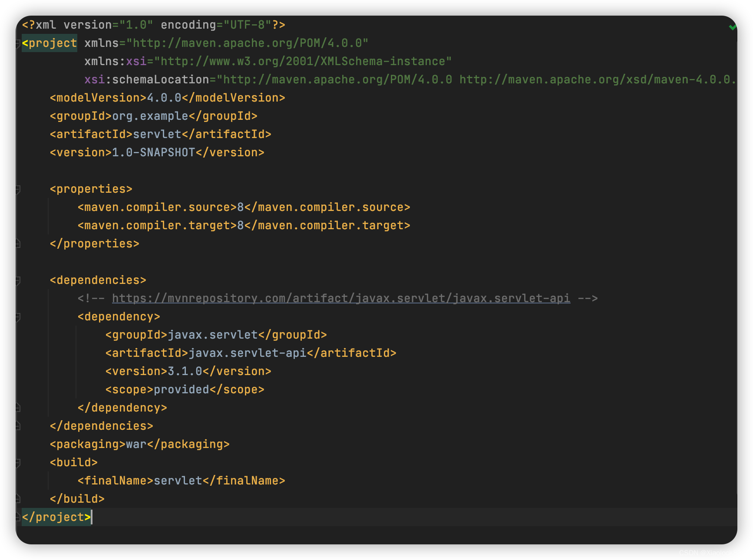The height and width of the screenshot is (560, 753).
Task: Click the opening properties tag
Action: (x=91, y=189)
